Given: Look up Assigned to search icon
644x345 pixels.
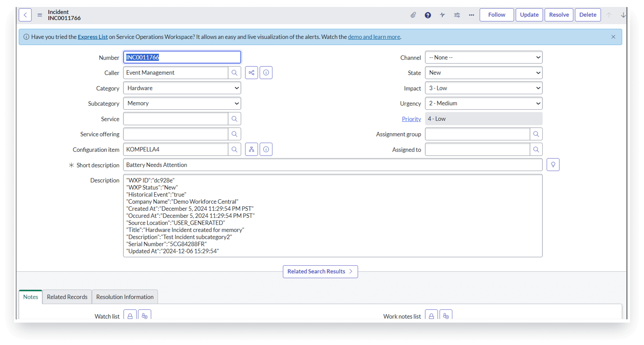Looking at the screenshot, I should [x=536, y=149].
